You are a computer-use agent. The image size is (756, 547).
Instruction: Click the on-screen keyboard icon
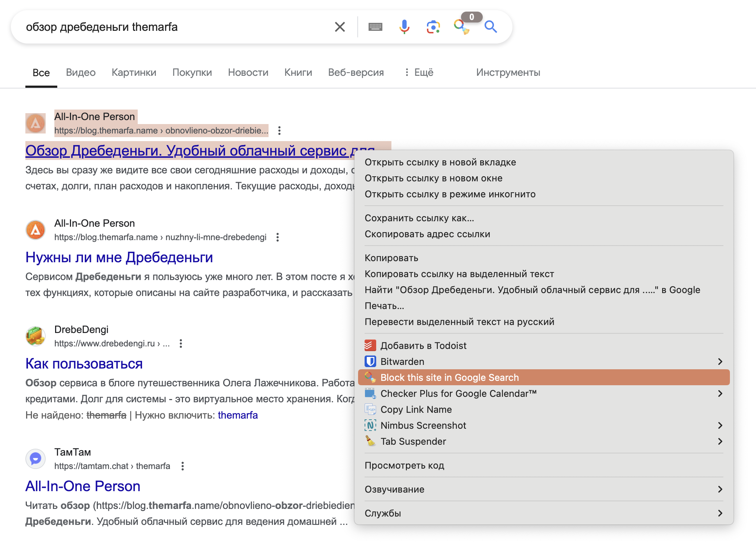[375, 27]
